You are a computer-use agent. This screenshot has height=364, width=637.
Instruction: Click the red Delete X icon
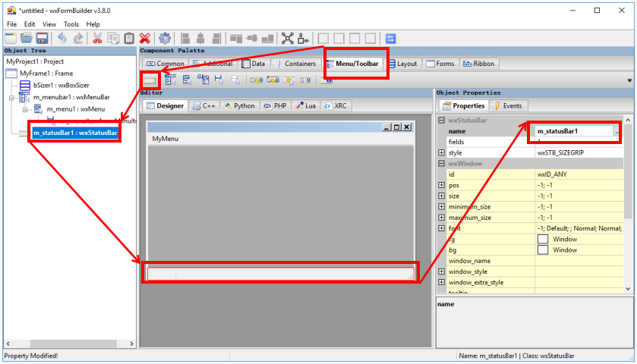[144, 38]
